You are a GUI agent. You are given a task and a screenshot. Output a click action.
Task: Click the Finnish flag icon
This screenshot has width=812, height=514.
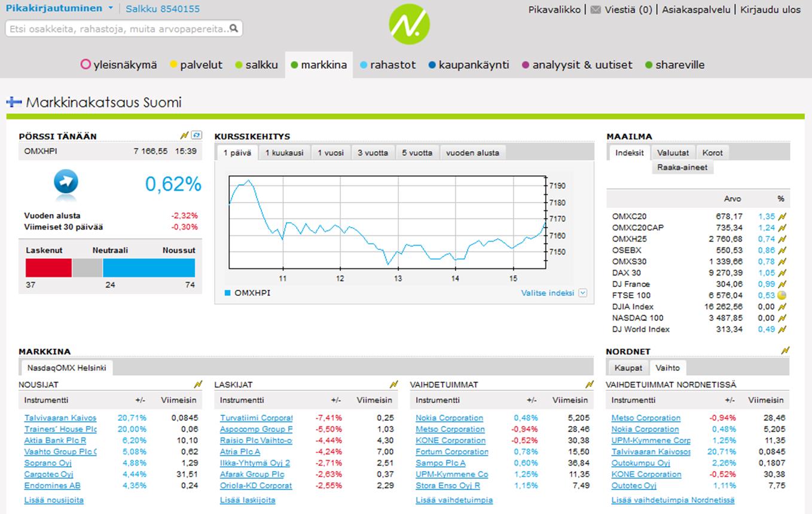(x=14, y=102)
